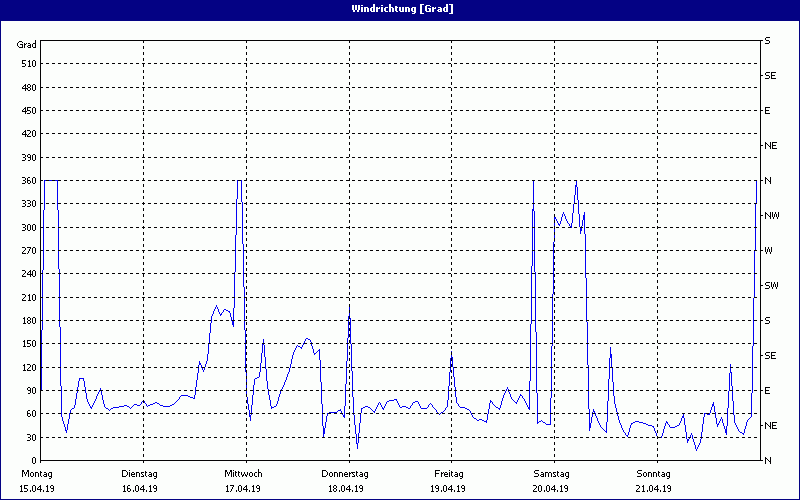Select the date 19.04.19
This screenshot has width=800, height=500.
[448, 488]
